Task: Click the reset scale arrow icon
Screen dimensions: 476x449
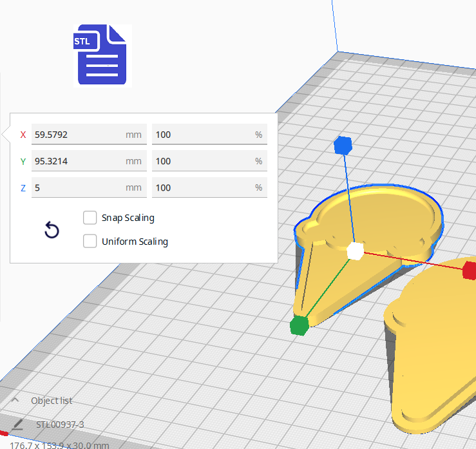Action: (x=52, y=230)
